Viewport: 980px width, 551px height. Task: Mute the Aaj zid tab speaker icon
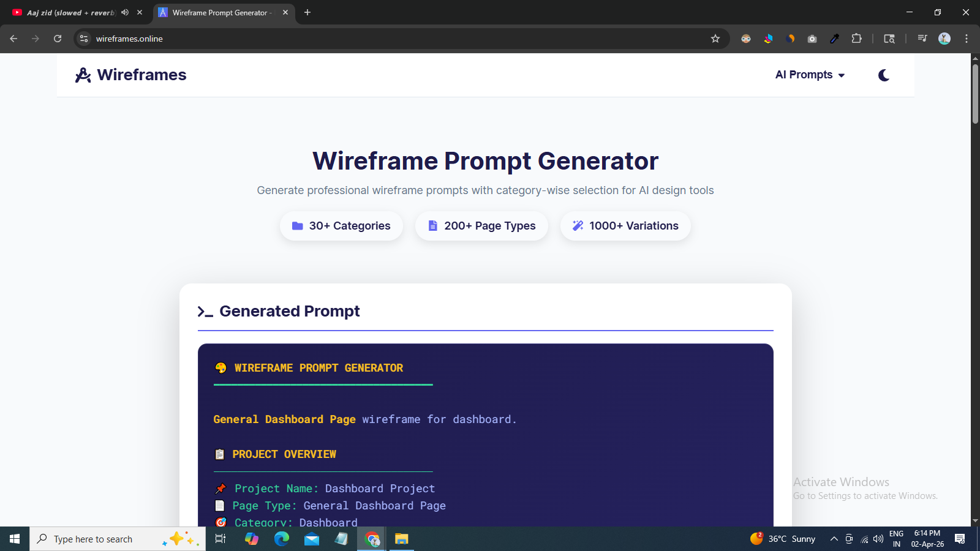[x=125, y=12]
